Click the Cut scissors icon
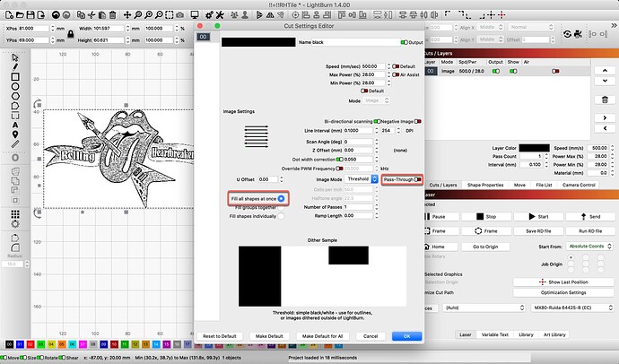The width and height of the screenshot is (619, 364). click(92, 15)
